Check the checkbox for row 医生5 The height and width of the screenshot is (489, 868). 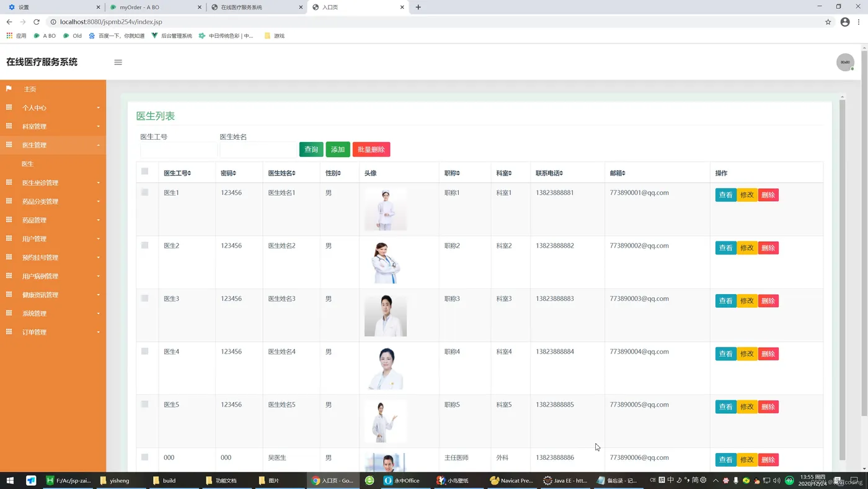(145, 404)
